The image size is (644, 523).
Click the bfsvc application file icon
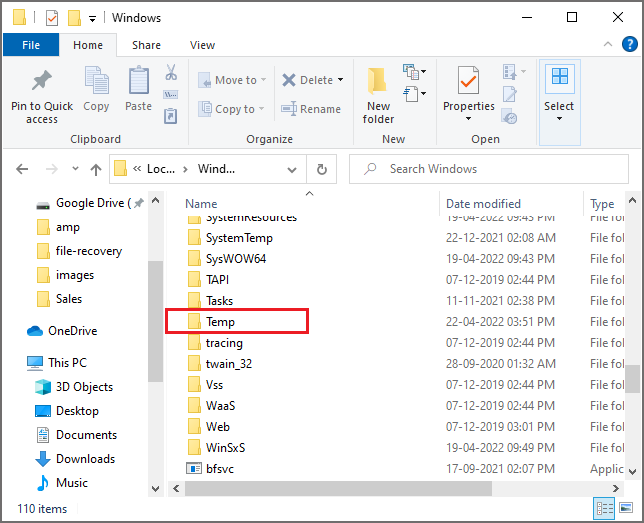point(194,468)
